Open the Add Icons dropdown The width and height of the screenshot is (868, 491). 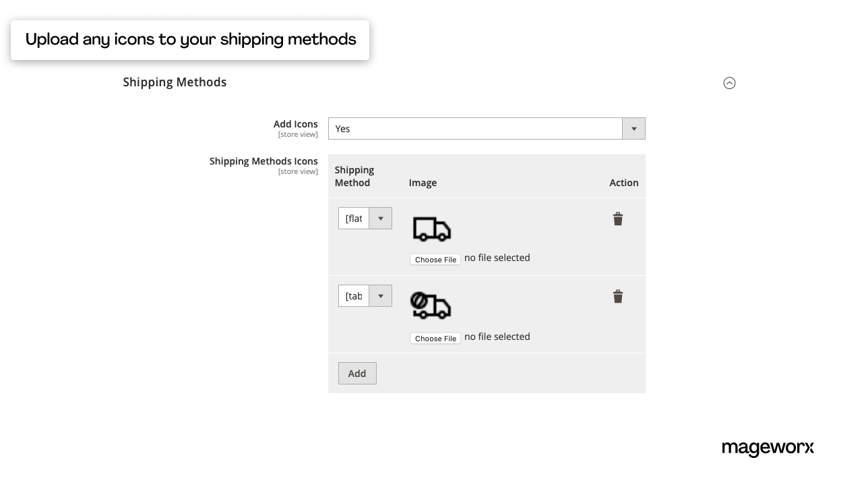(633, 128)
